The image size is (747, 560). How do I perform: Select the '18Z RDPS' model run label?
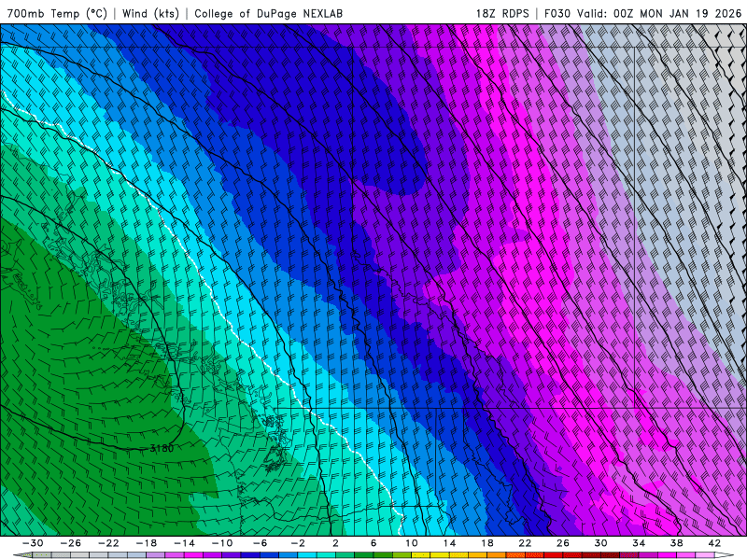point(502,13)
